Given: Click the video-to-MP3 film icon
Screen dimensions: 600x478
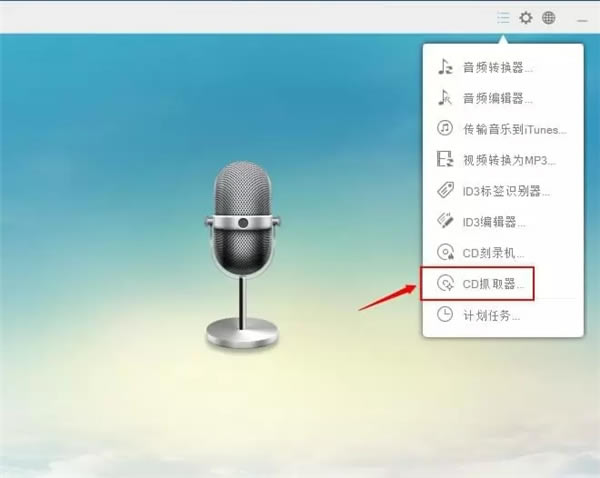Looking at the screenshot, I should pos(445,159).
